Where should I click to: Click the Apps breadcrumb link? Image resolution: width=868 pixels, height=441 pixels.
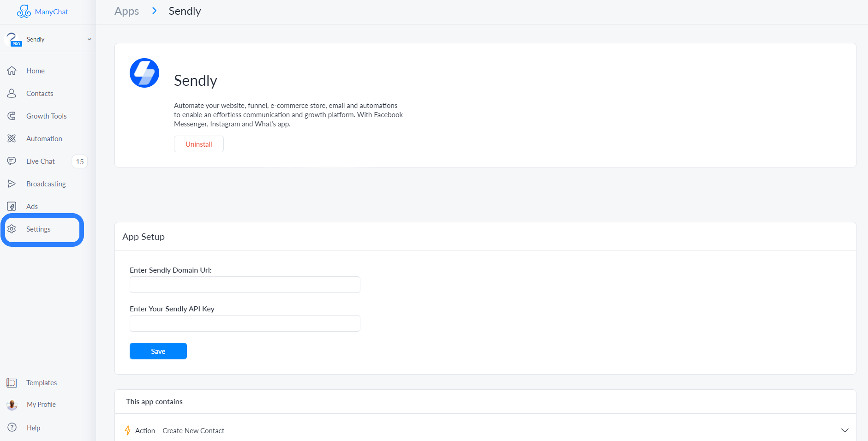click(x=127, y=11)
